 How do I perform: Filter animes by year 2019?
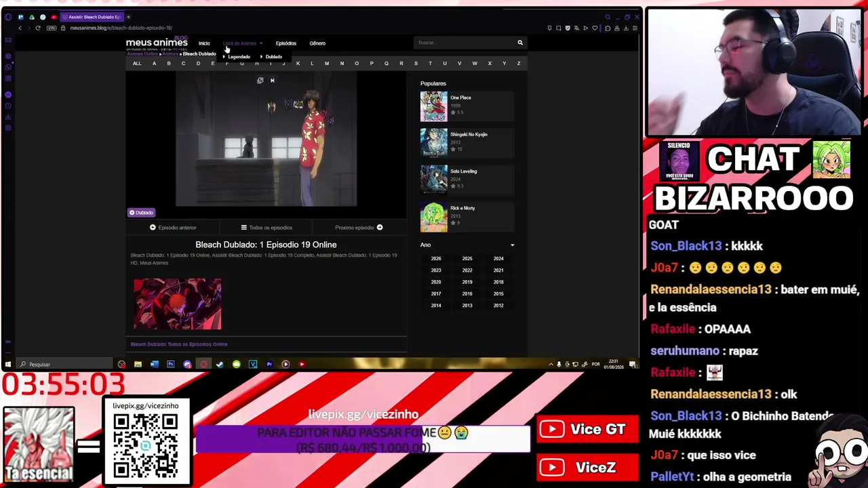pos(467,282)
